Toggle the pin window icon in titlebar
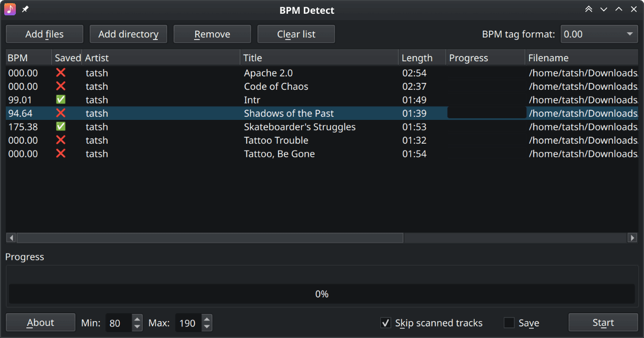The width and height of the screenshot is (644, 338). (x=25, y=10)
